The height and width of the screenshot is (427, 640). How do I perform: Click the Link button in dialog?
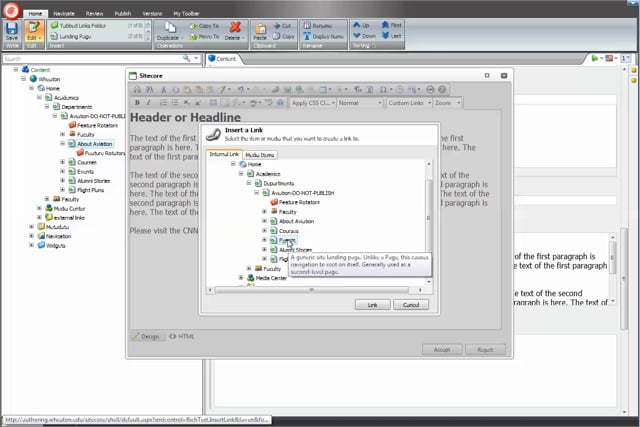point(372,304)
